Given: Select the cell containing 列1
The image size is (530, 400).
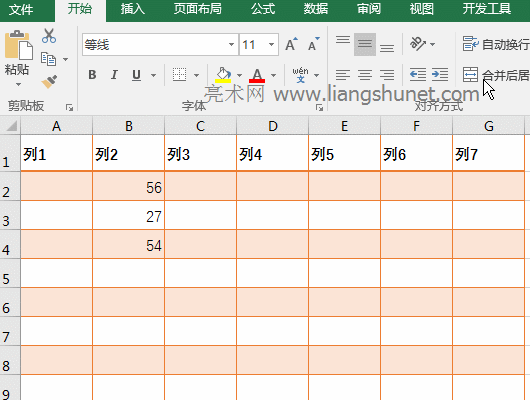Looking at the screenshot, I should click(x=56, y=153).
